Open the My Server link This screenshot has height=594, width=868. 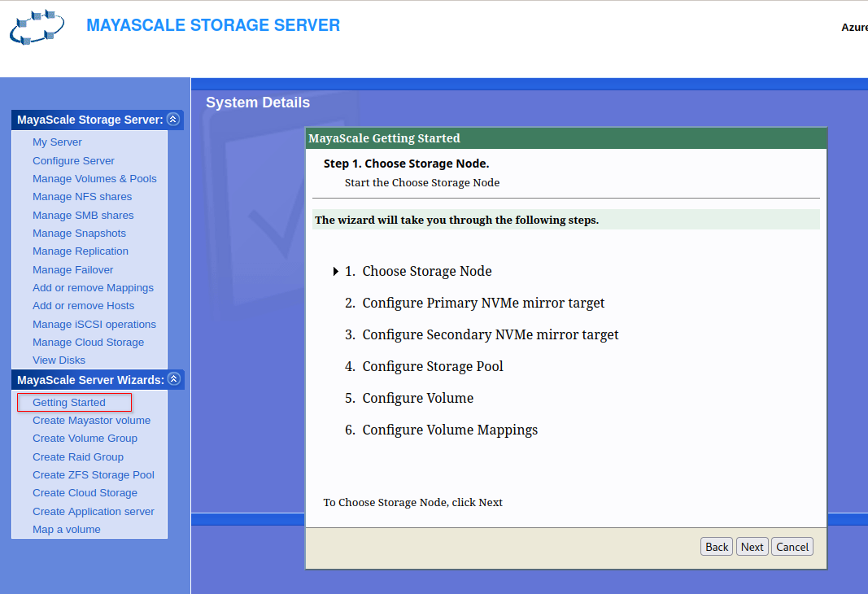pos(57,142)
